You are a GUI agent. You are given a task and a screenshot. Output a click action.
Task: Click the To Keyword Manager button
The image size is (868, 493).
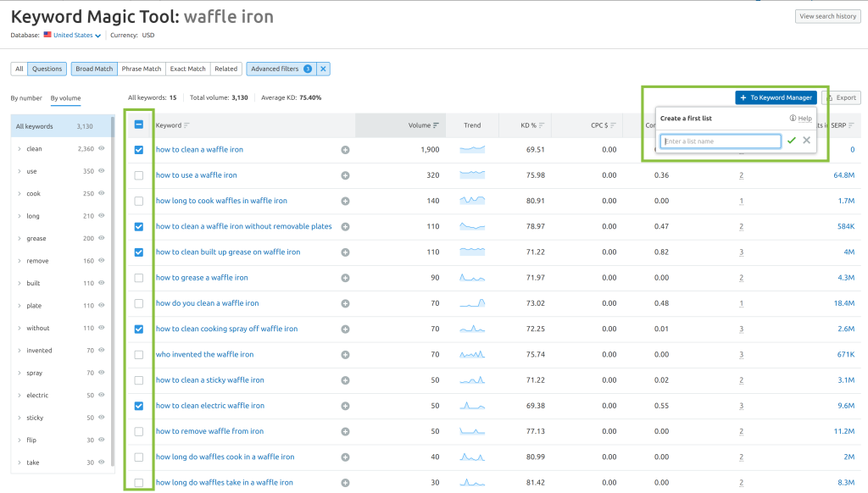click(776, 98)
